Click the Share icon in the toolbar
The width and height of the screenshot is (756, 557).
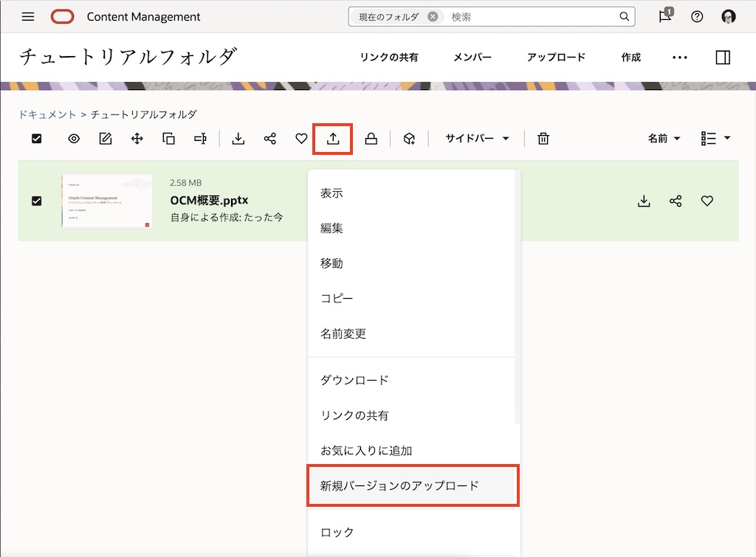[270, 138]
